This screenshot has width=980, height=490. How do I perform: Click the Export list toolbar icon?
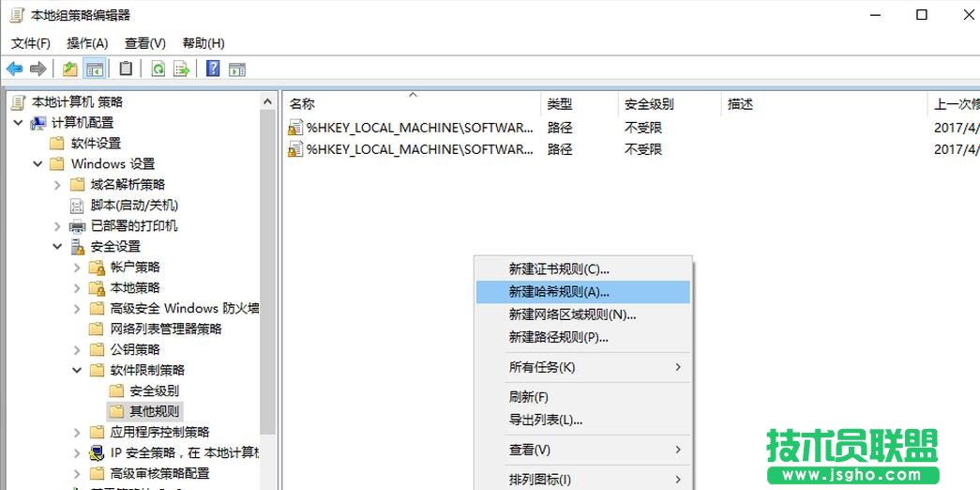click(181, 69)
